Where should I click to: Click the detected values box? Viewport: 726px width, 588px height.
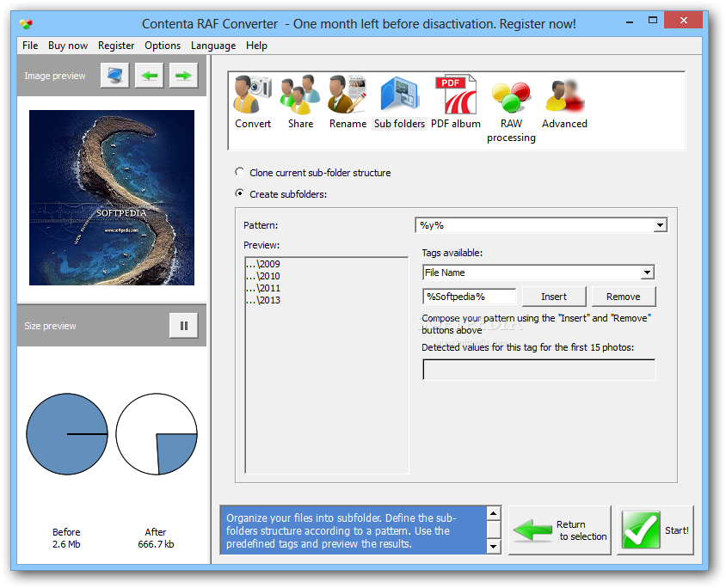pyautogui.click(x=539, y=370)
